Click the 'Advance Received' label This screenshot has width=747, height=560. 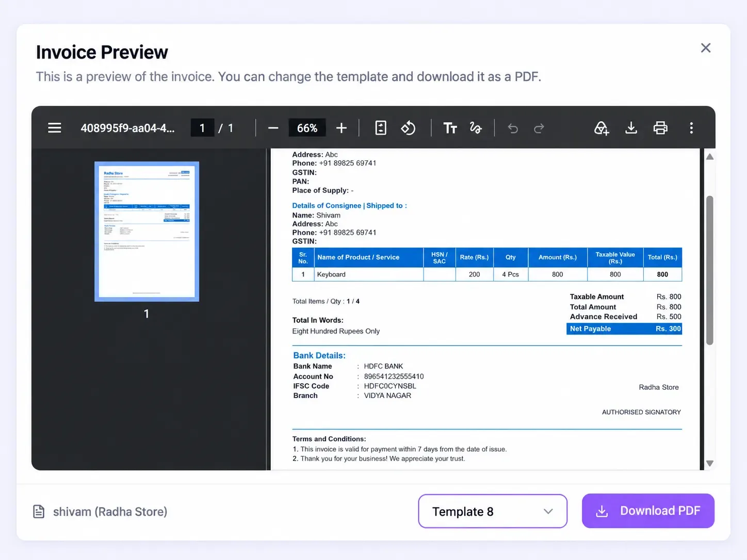(x=604, y=317)
